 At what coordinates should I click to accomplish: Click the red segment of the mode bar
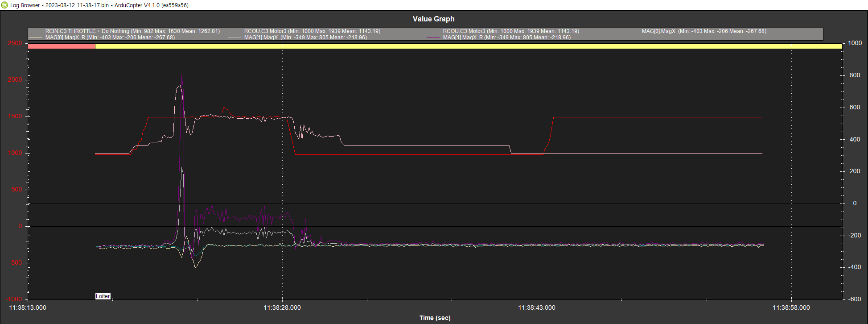pos(62,46)
